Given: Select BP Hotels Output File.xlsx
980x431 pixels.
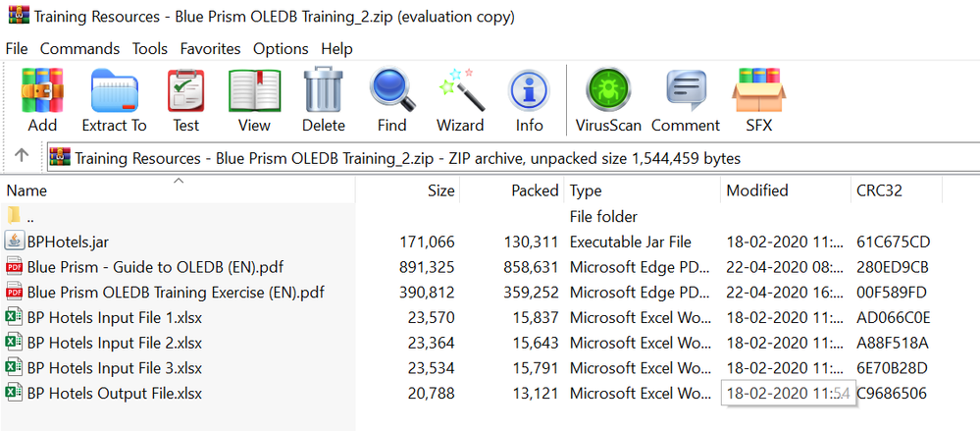Looking at the screenshot, I should pos(115,393).
